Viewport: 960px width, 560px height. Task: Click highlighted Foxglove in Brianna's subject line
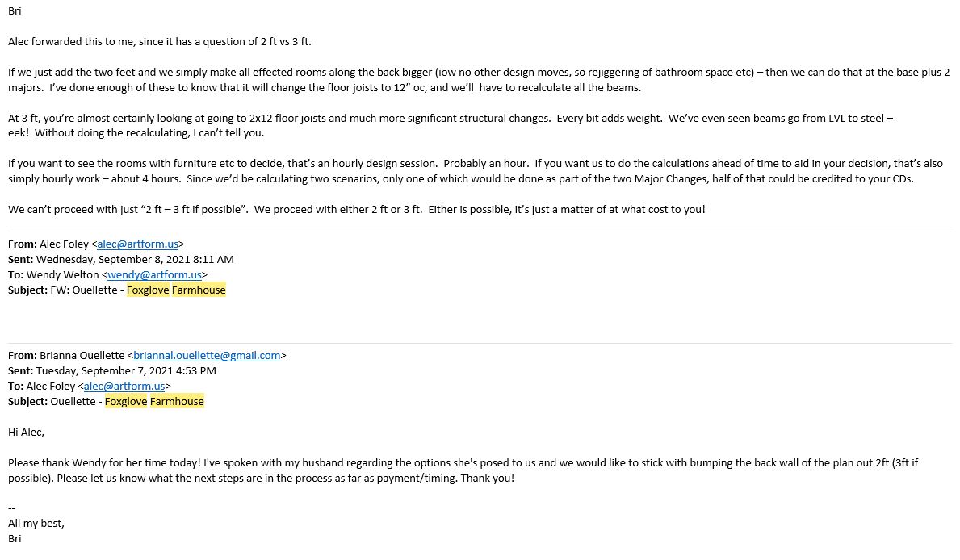(126, 402)
